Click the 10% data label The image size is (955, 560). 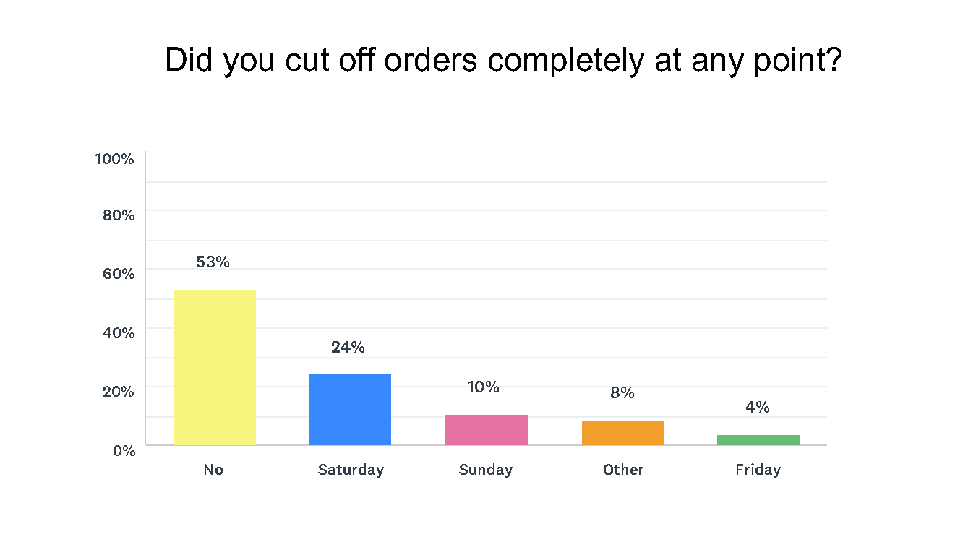[483, 387]
